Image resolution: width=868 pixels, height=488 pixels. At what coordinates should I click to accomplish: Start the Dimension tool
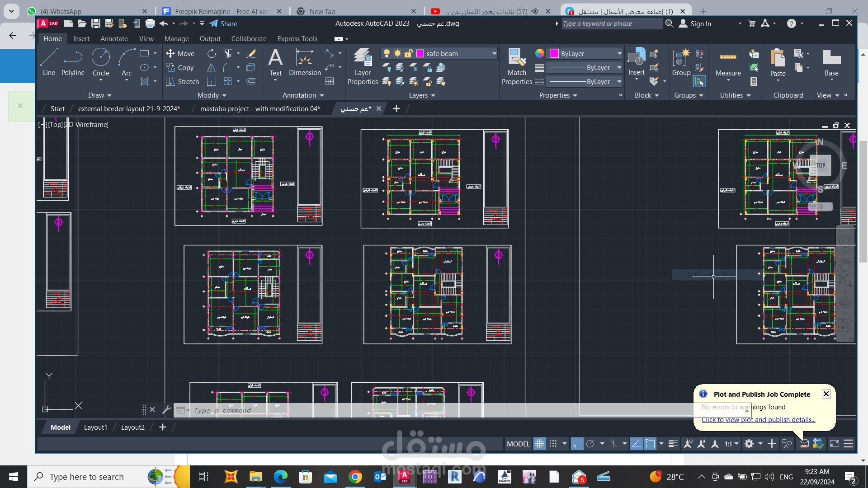pyautogui.click(x=305, y=62)
